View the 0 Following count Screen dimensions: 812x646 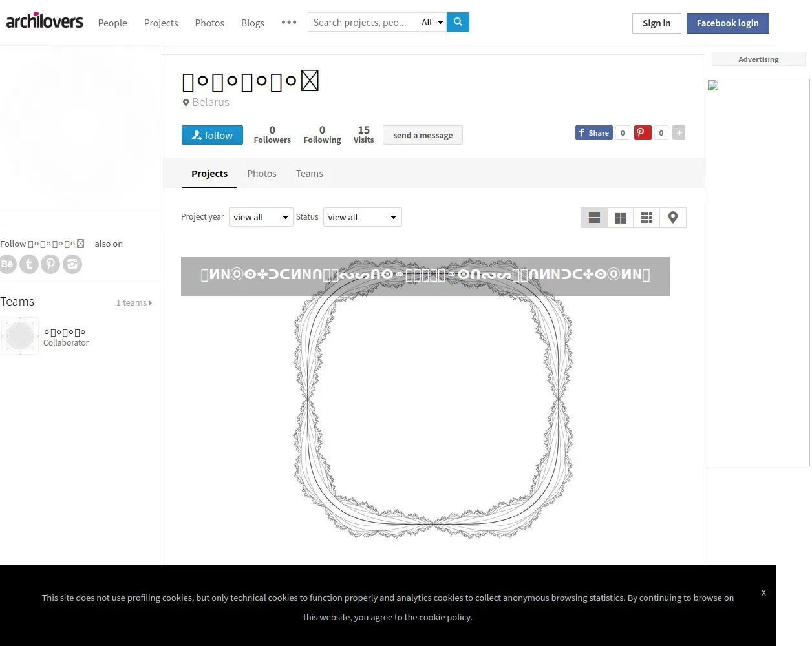(322, 134)
